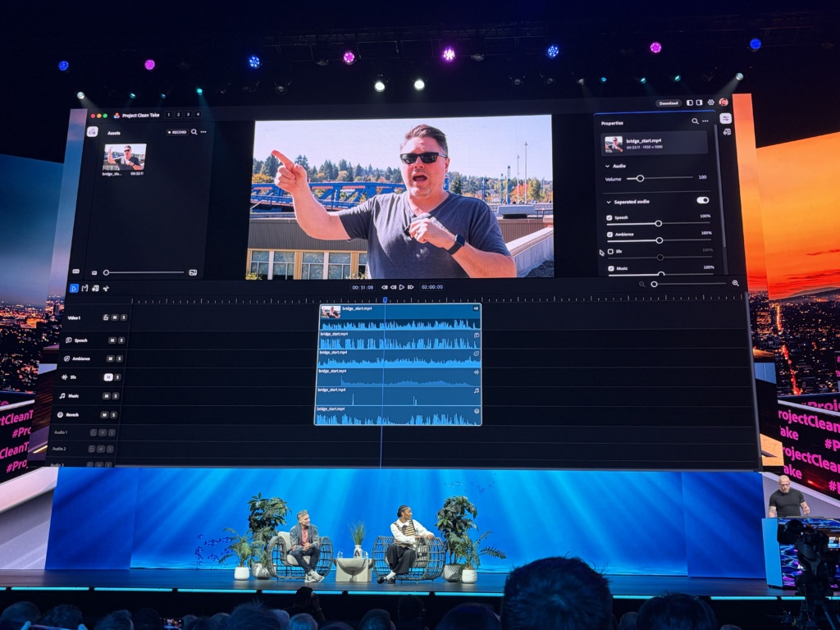Open the overflow menu next to the Assets search

[x=203, y=132]
